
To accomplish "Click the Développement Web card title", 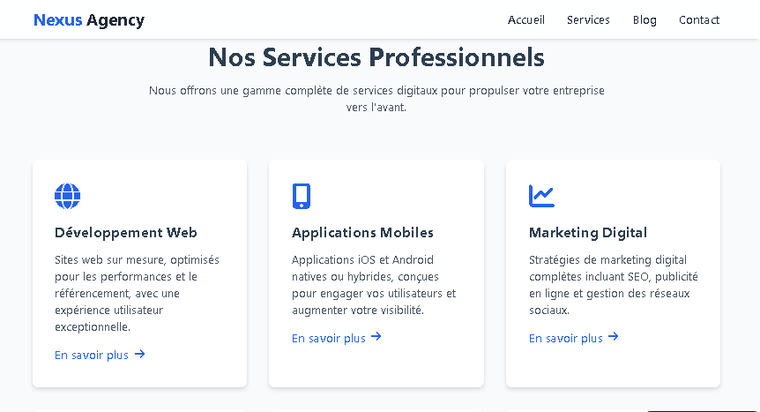I will pos(126,233).
